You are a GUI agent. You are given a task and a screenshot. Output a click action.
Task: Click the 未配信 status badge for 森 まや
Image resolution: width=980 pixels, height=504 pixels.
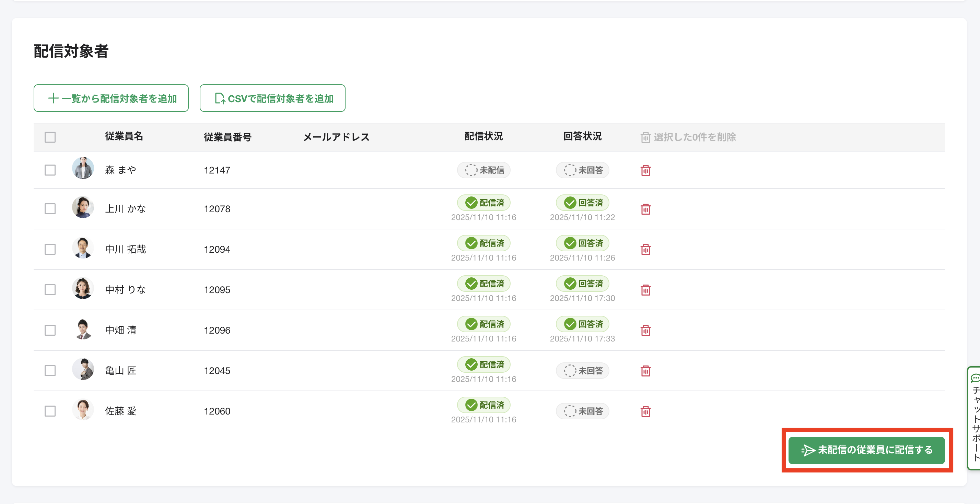483,170
